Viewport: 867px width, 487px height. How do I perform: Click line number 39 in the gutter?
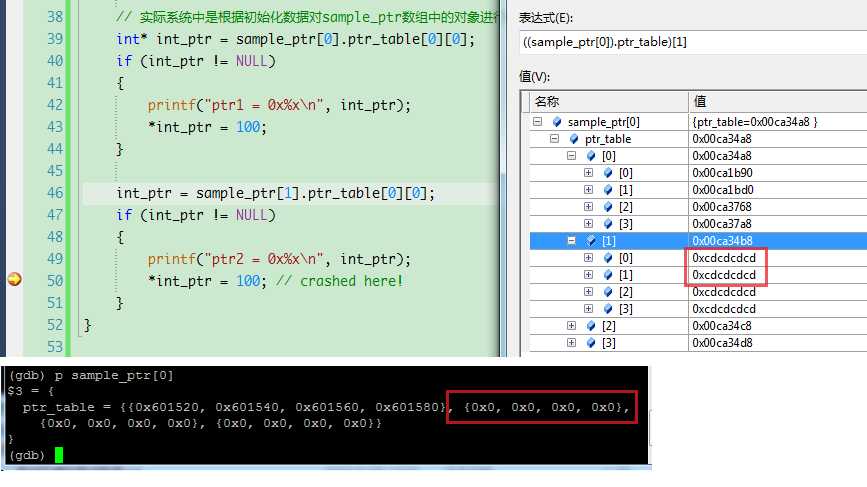point(55,39)
